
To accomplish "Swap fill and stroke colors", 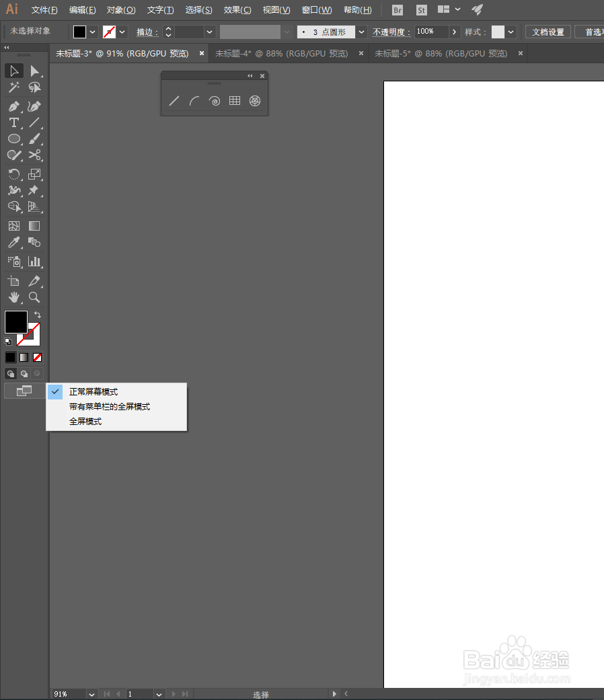I will 38,315.
